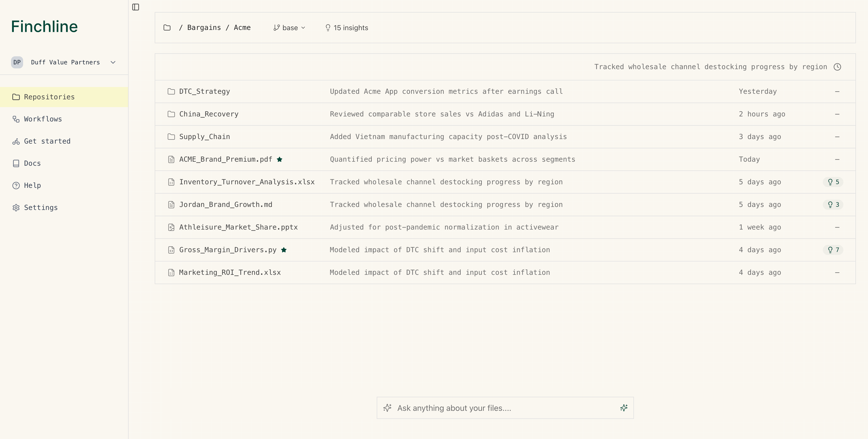Viewport: 868px width, 439px height.
Task: Click the '2 hours ago' timestamp
Action: click(762, 114)
